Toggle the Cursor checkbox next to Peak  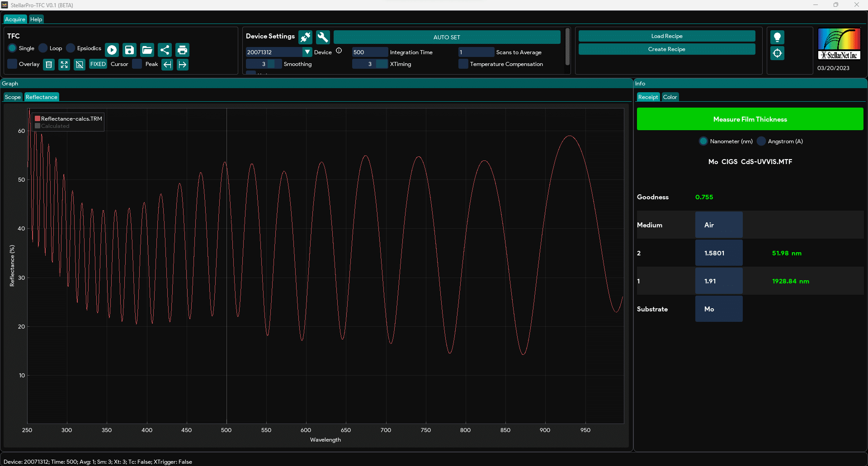(137, 64)
